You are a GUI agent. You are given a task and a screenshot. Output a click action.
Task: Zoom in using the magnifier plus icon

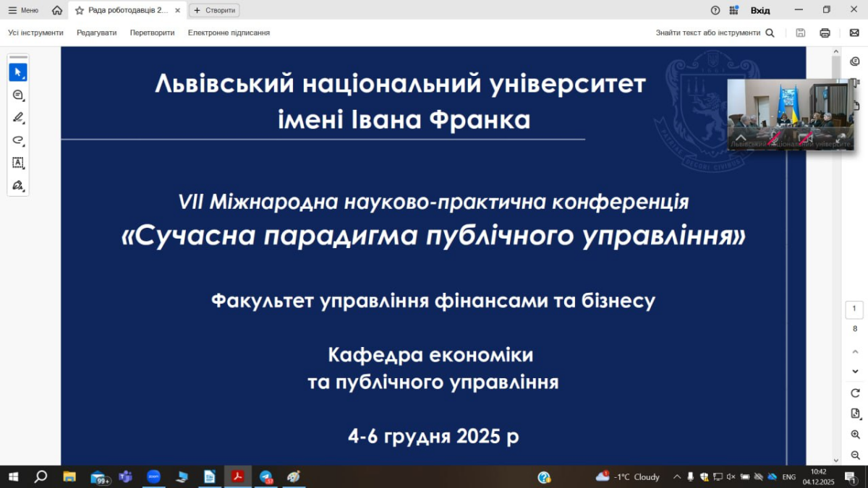[x=855, y=435]
